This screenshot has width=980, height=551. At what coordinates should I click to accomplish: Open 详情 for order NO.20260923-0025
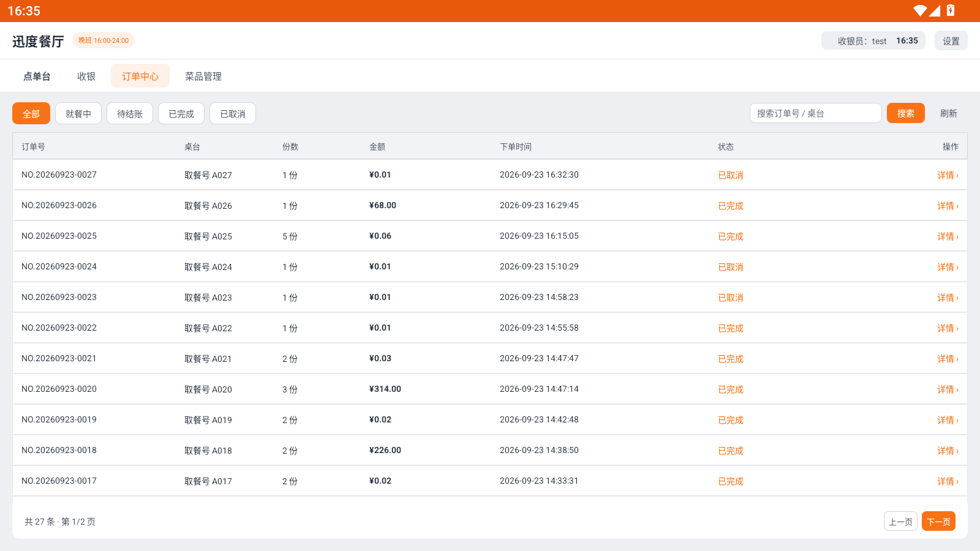tap(948, 236)
